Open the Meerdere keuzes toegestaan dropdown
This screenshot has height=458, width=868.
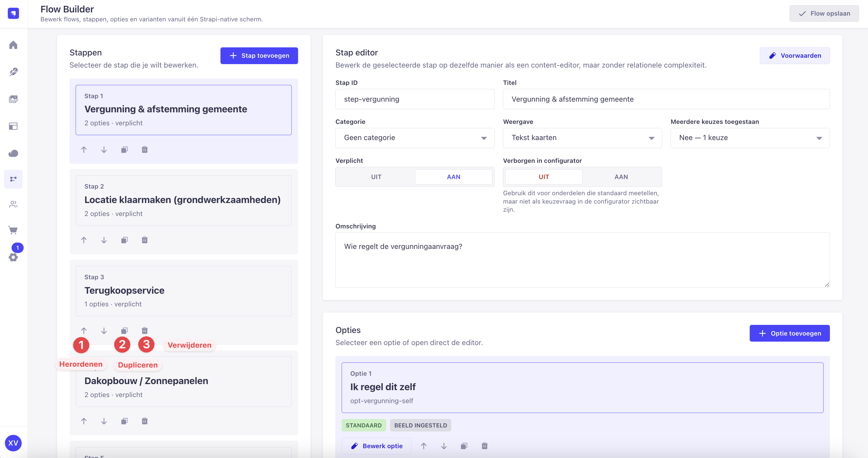[750, 138]
